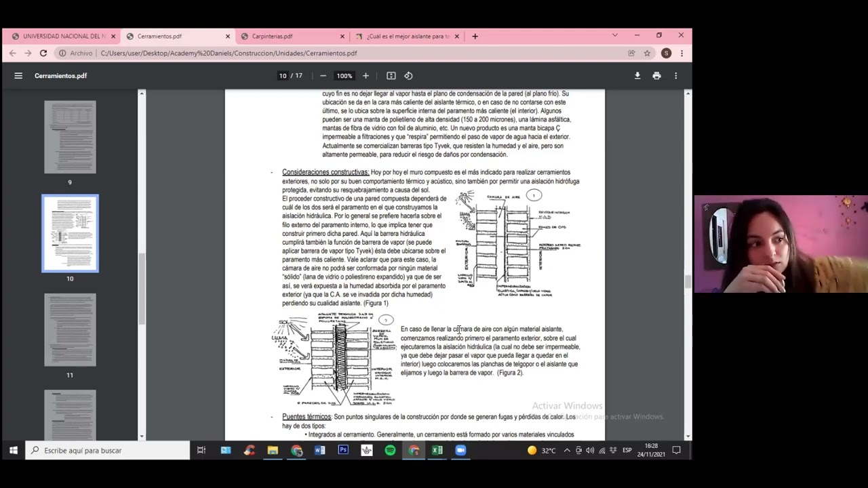Open the Windows Start menu
Screen dimensions: 868x488
(x=13, y=450)
